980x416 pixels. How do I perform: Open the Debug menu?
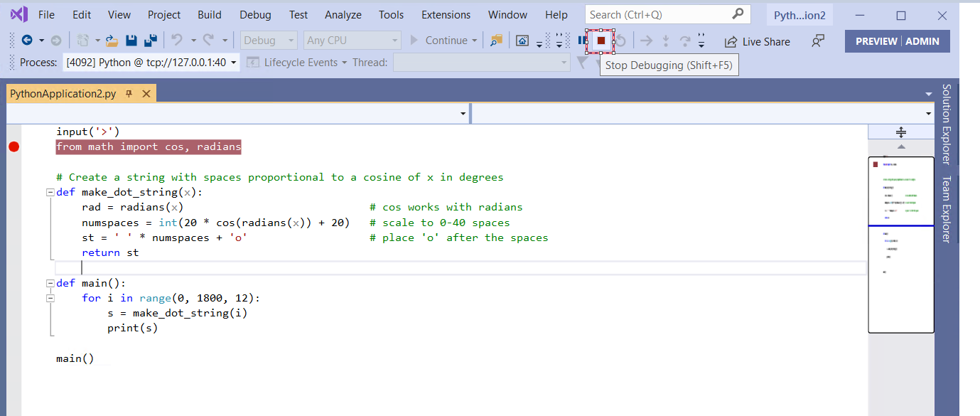click(255, 14)
